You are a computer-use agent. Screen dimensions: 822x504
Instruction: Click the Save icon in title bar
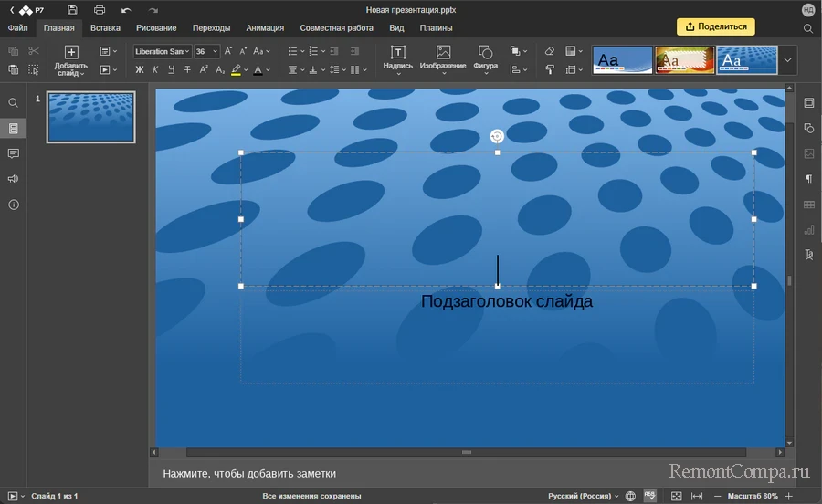pyautogui.click(x=72, y=10)
